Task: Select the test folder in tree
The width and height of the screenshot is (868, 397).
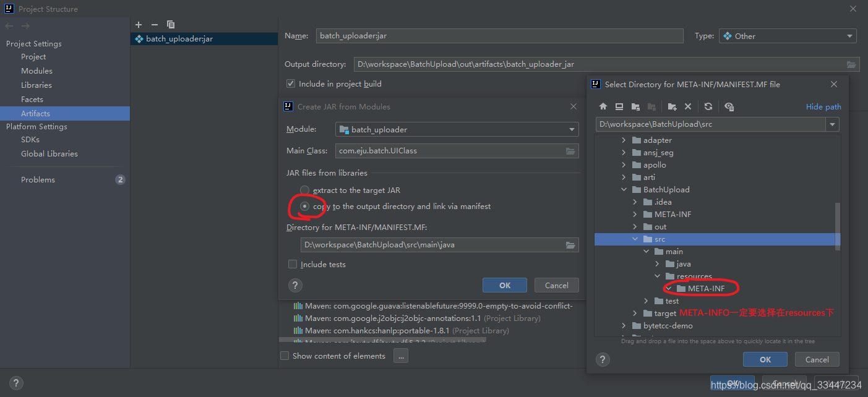Action: coord(672,301)
